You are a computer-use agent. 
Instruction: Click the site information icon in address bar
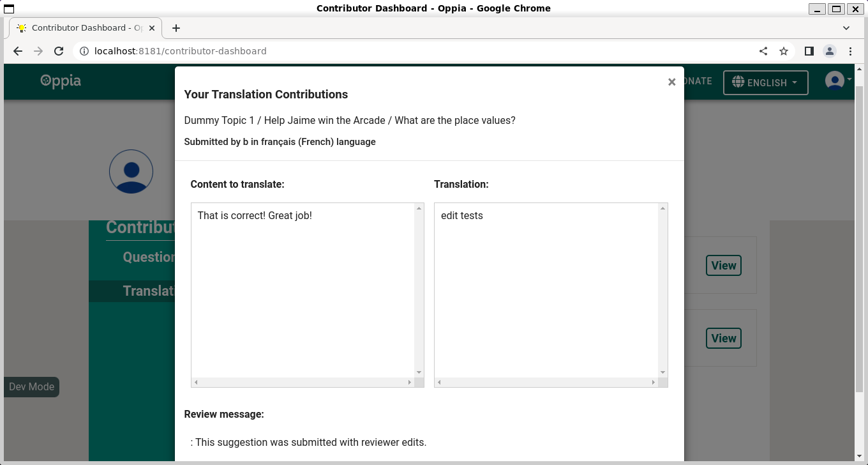[84, 50]
